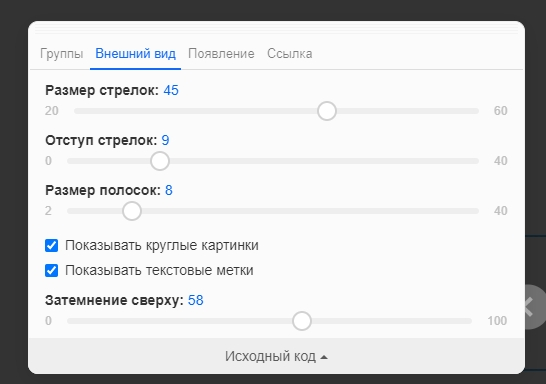
Task: Uncheck Показывать круглые картинки checkbox
Action: [x=52, y=245]
